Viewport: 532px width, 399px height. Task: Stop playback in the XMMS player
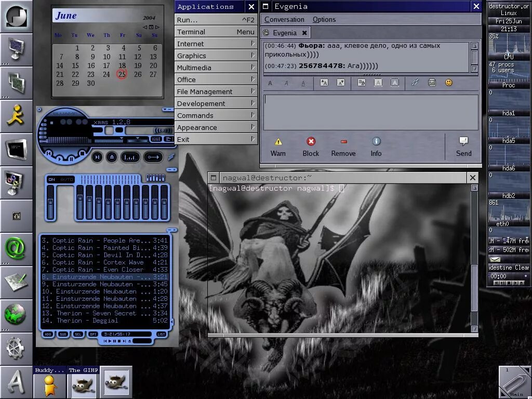click(x=82, y=153)
